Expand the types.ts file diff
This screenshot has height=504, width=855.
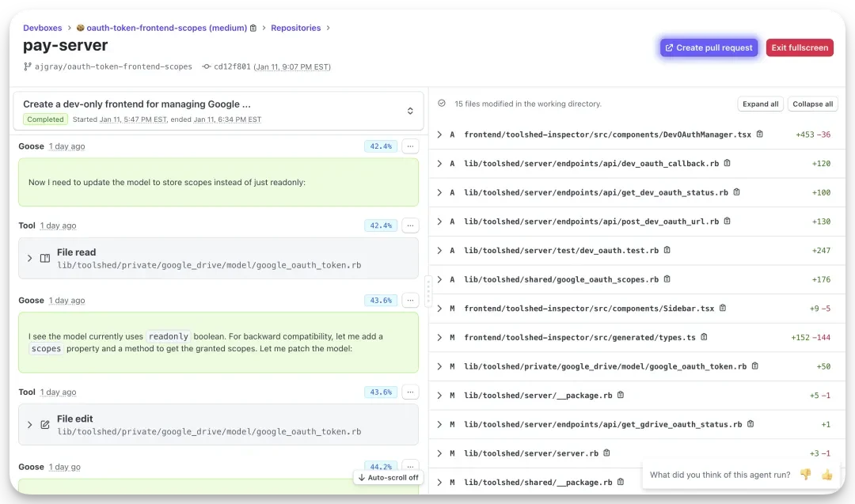pos(439,337)
